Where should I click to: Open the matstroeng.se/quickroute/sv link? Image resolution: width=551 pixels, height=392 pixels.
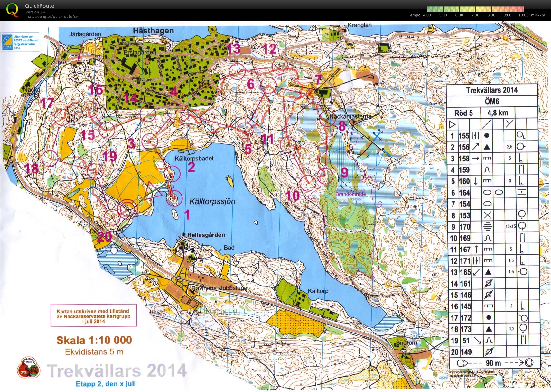51,16
